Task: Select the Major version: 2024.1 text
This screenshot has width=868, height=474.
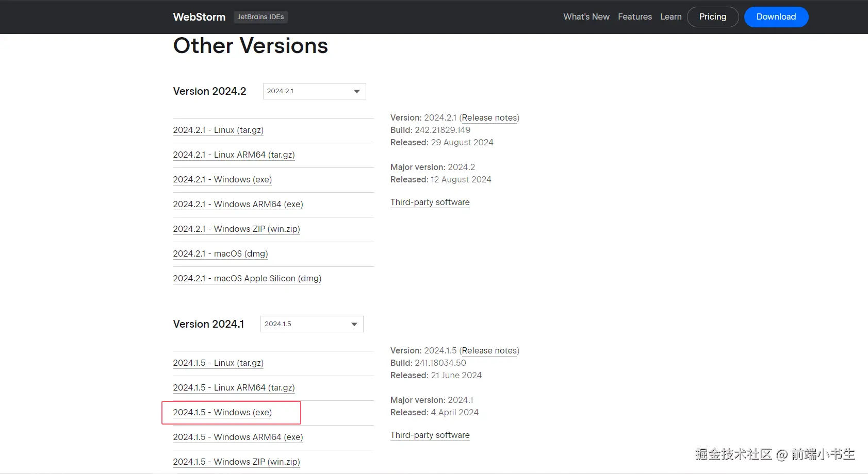Action: (x=432, y=400)
